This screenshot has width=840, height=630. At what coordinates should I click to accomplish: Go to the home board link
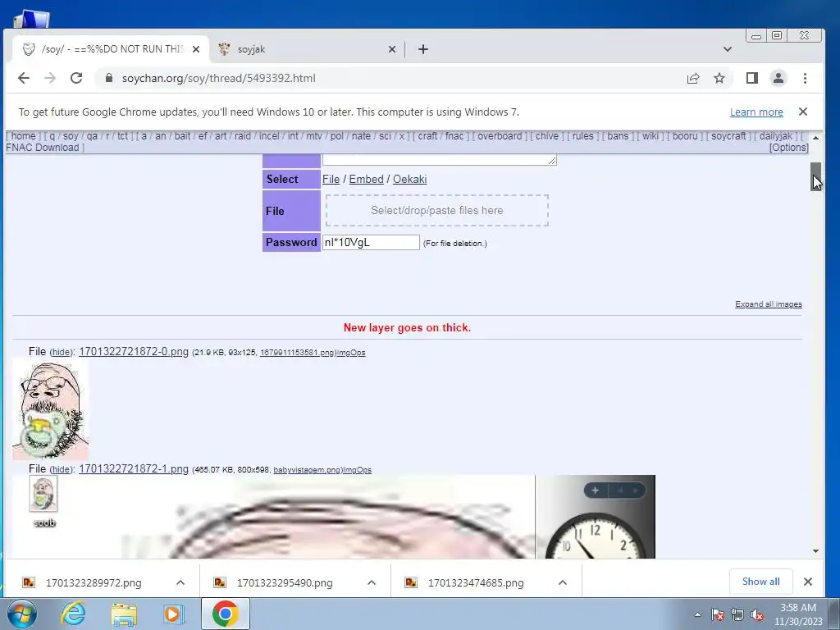point(23,136)
